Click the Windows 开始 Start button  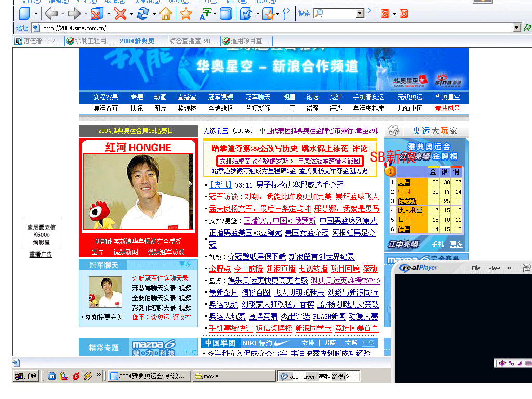26,376
